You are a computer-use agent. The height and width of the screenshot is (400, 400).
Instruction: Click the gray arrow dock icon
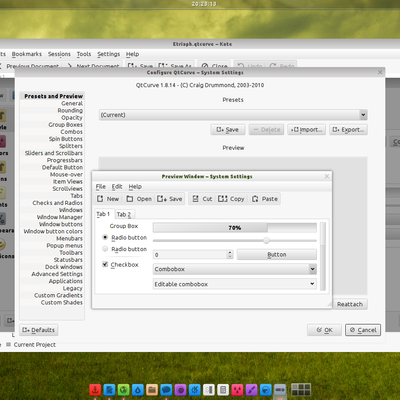pyautogui.click(x=280, y=389)
